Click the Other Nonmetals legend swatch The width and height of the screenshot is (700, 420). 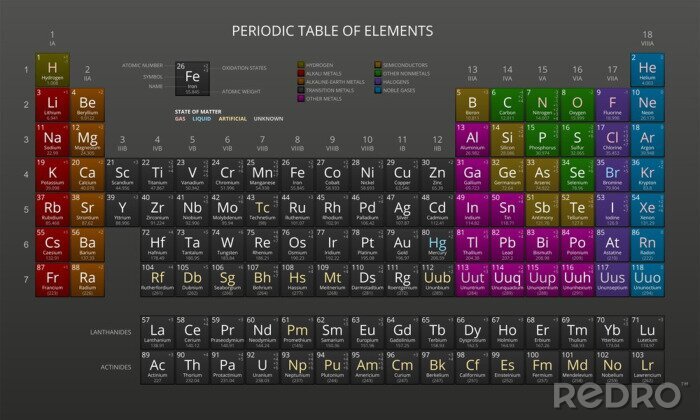(x=378, y=74)
